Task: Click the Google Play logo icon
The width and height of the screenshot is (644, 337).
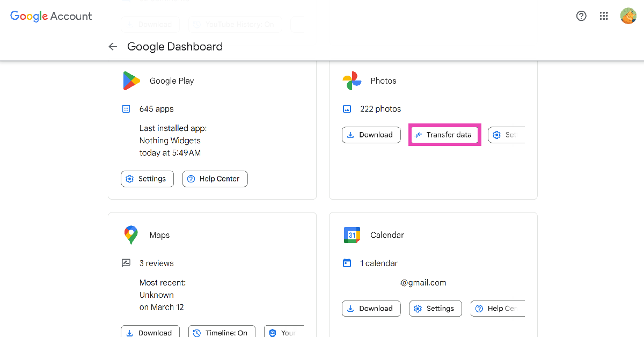Action: tap(131, 80)
